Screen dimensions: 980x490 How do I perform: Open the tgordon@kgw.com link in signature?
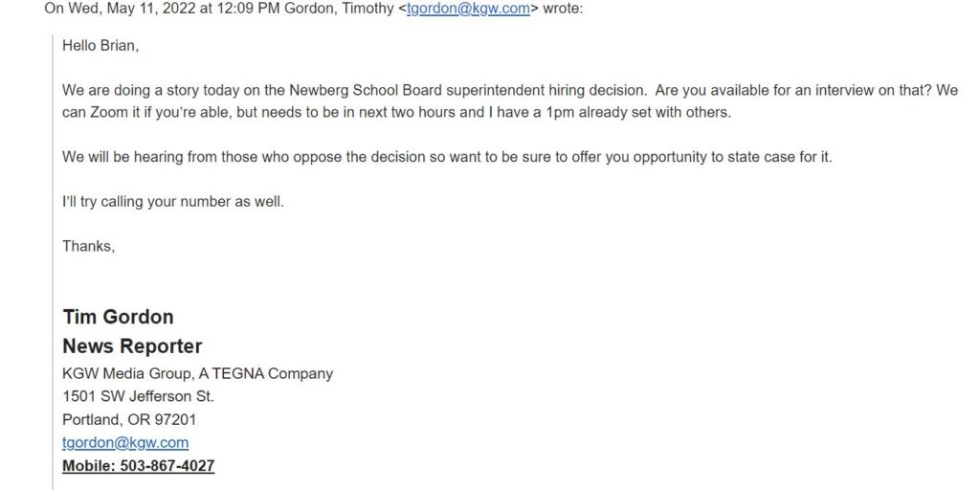125,442
